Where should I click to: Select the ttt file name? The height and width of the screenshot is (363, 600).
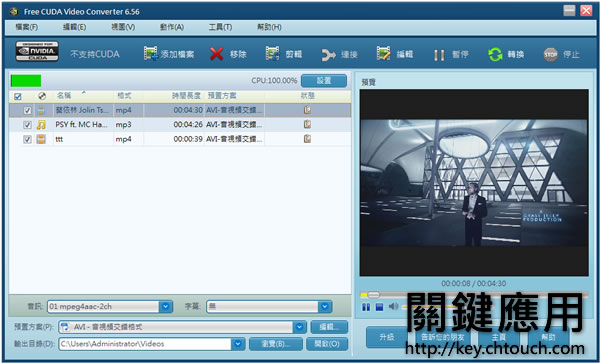point(59,139)
